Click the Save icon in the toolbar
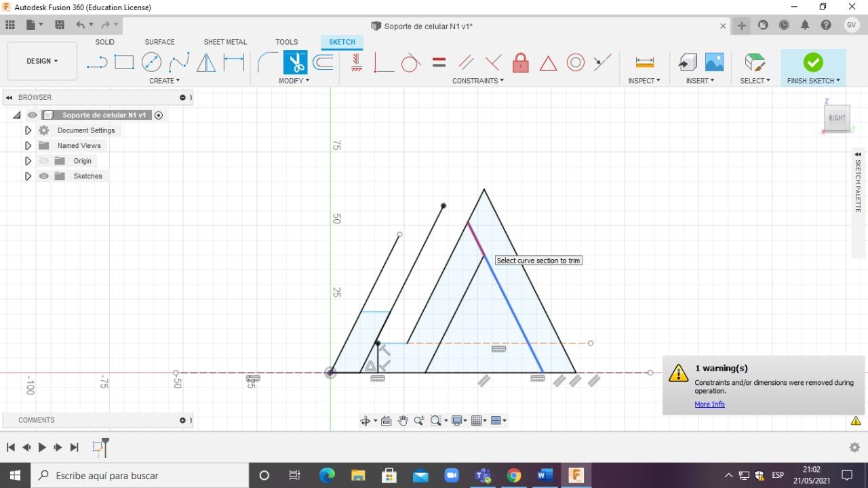The height and width of the screenshot is (488, 868). pyautogui.click(x=60, y=25)
